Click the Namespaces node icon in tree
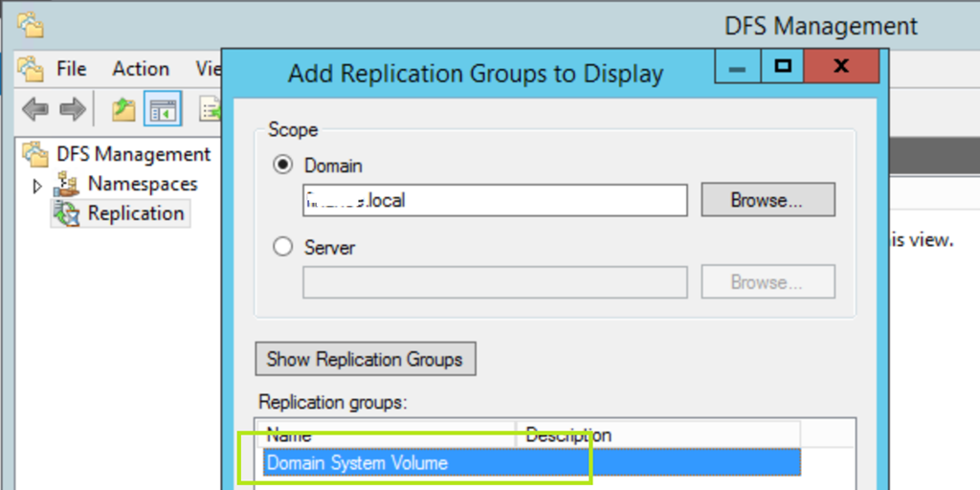Image resolution: width=980 pixels, height=490 pixels. 66,184
